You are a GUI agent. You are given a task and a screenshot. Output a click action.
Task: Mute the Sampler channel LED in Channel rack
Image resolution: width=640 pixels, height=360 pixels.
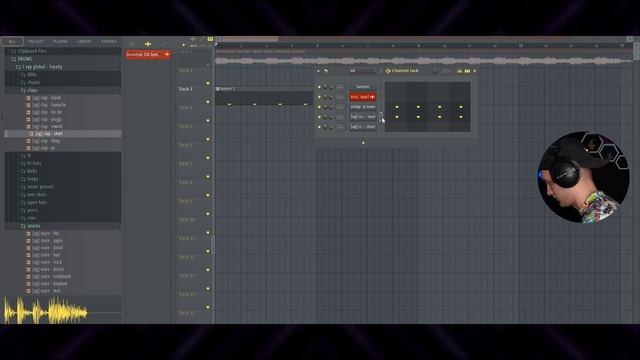[x=319, y=87]
